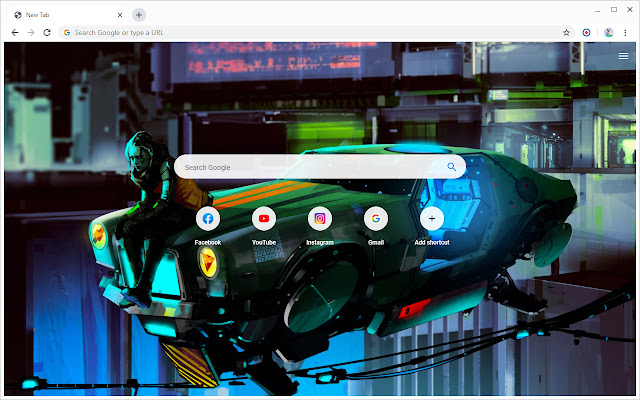Screen dimensions: 640x400
Task: Go back with the back arrow
Action: coord(15,33)
